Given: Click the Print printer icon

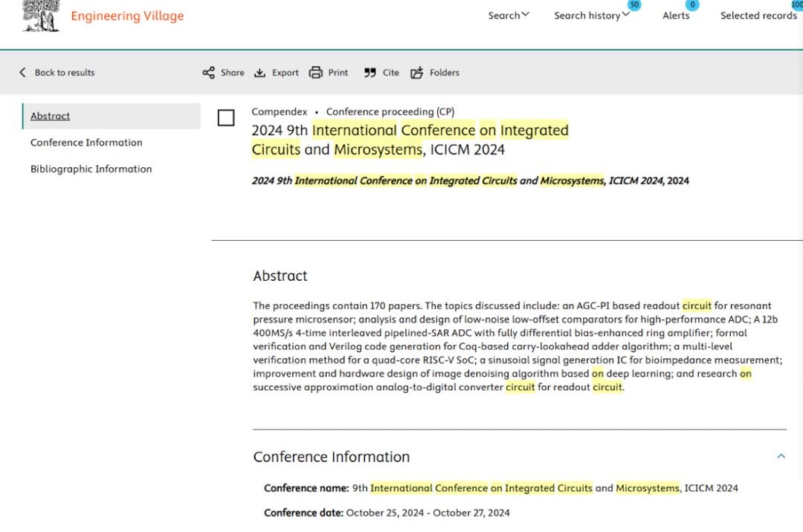Looking at the screenshot, I should [x=316, y=73].
